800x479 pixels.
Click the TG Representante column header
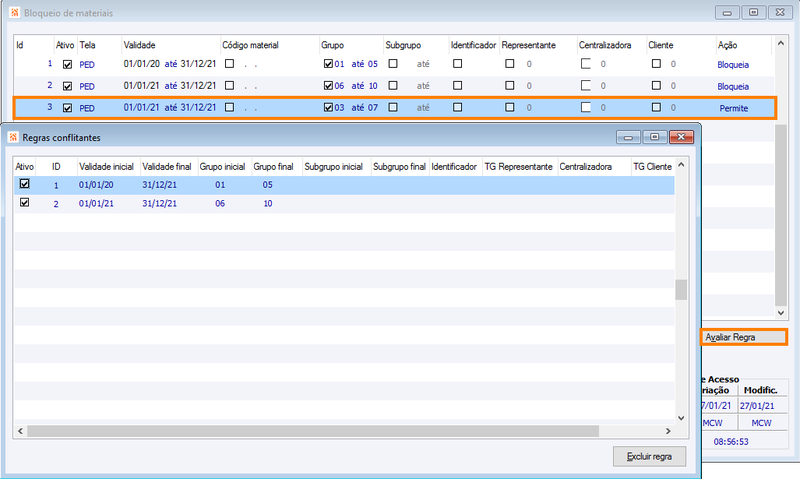(518, 166)
